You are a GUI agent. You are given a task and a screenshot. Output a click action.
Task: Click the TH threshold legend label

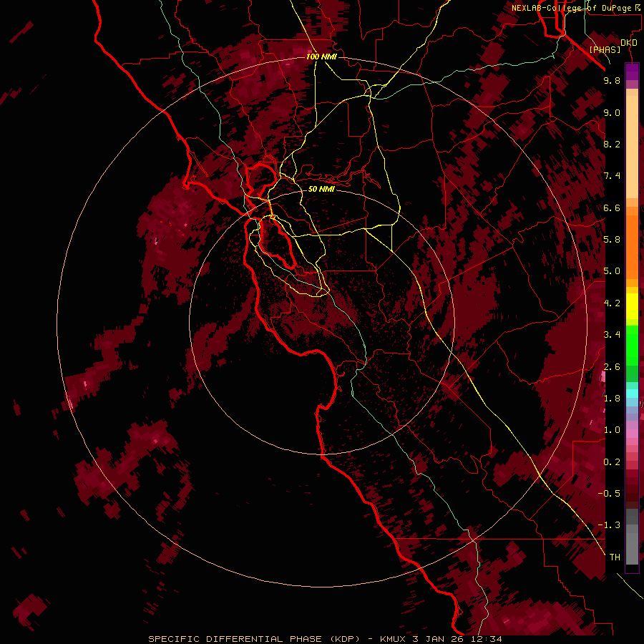(x=615, y=557)
